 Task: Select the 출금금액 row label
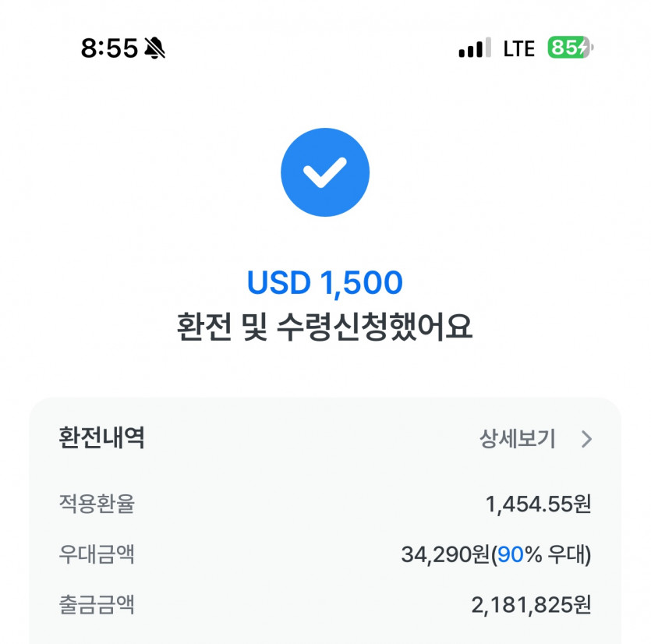coord(97,605)
